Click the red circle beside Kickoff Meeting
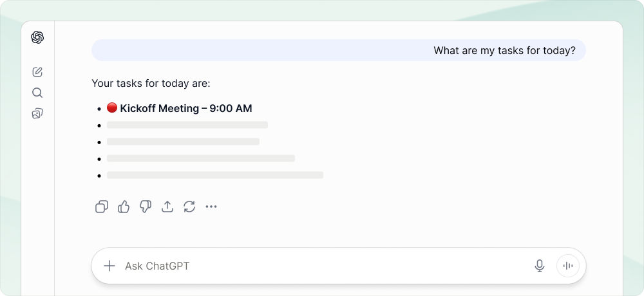Viewport: 644px width, 296px height. (111, 107)
